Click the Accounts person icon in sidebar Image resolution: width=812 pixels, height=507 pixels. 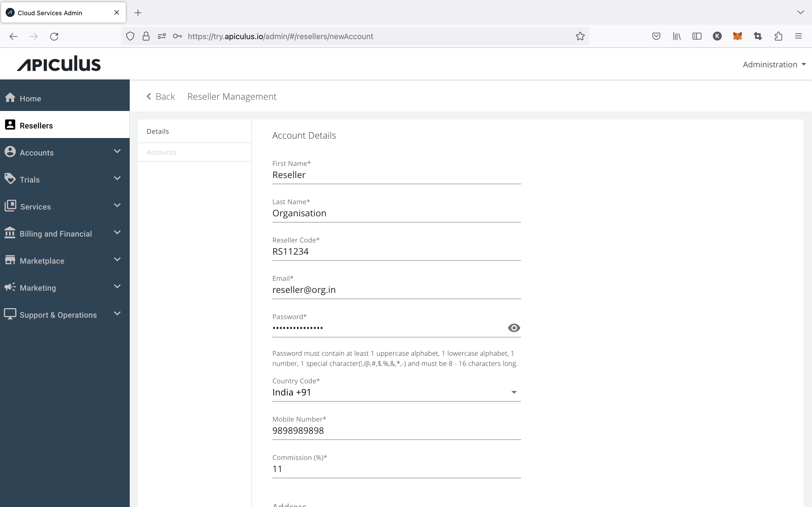(10, 151)
